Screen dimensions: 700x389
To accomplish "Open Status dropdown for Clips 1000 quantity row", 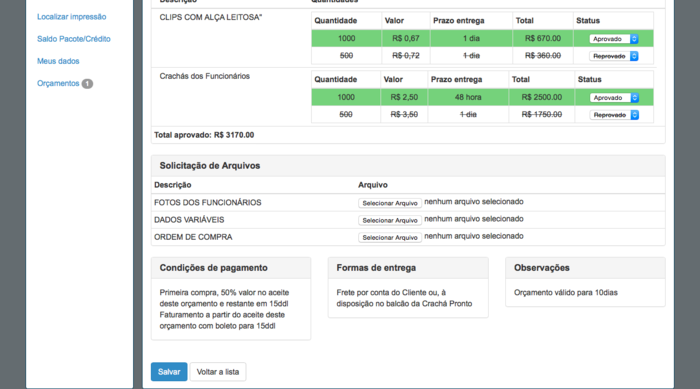I will coord(614,39).
